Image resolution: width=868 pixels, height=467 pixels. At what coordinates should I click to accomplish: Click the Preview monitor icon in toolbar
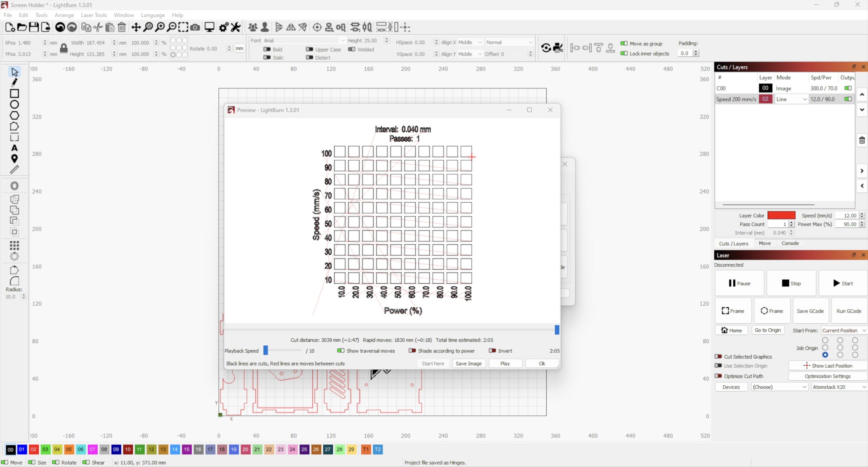coord(209,27)
